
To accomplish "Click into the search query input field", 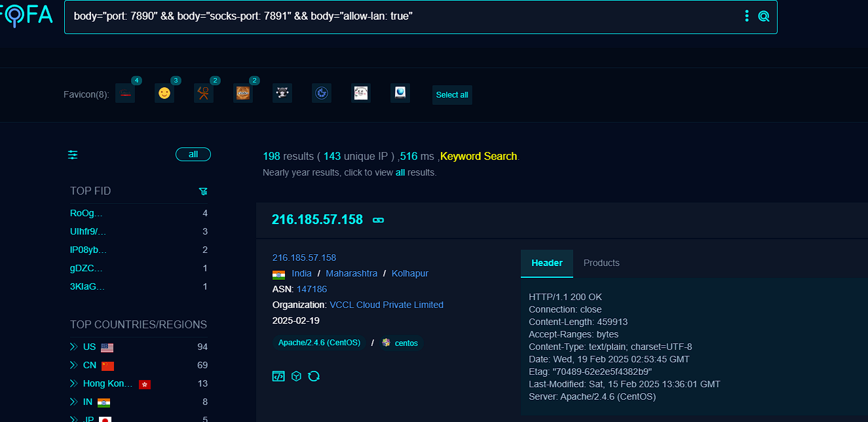I will tap(393, 16).
